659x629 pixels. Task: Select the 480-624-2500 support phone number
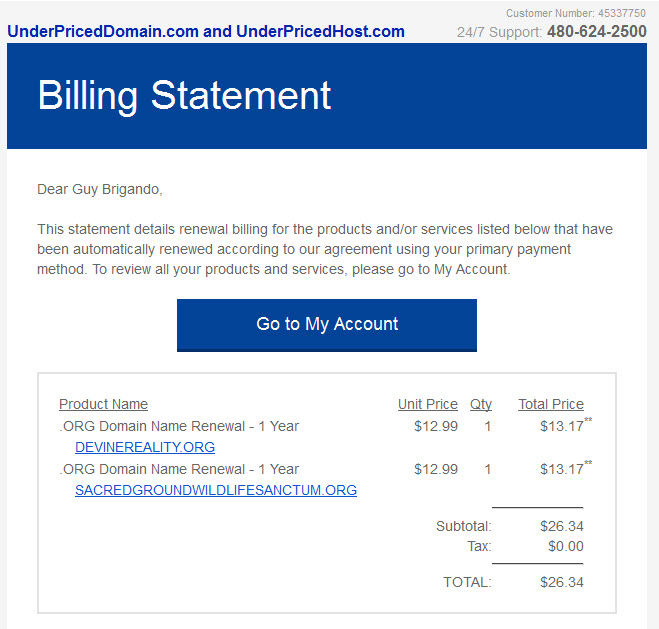[596, 32]
